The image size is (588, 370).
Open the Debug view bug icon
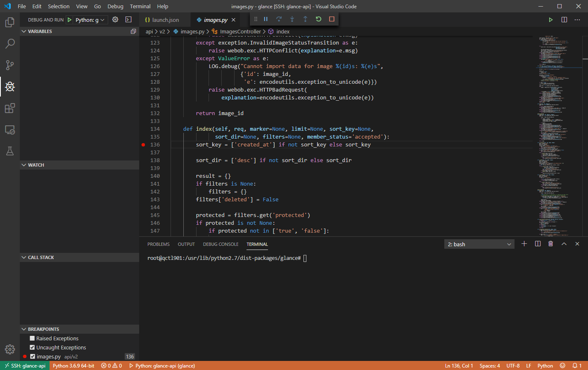click(10, 86)
